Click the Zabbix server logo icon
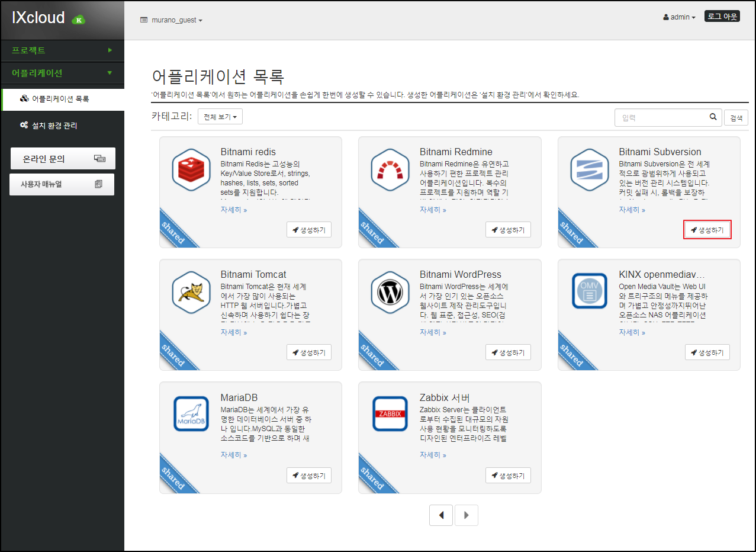This screenshot has width=756, height=552. point(390,414)
